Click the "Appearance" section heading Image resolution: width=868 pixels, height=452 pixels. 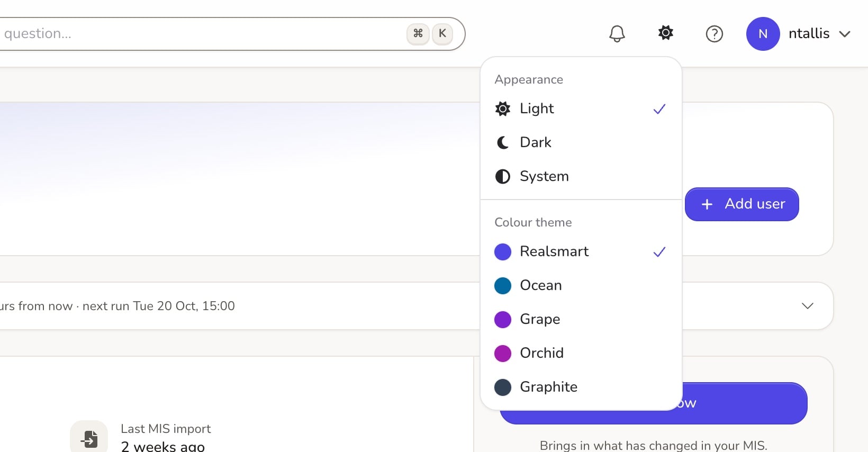[x=529, y=79]
